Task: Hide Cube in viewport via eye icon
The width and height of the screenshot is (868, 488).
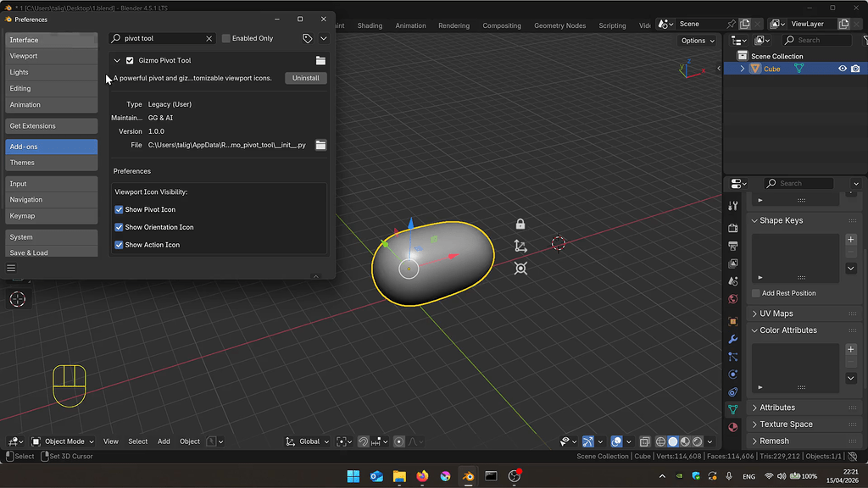Action: tap(843, 69)
